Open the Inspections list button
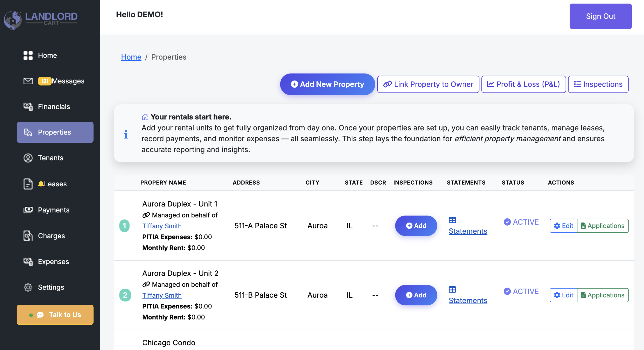 (598, 84)
